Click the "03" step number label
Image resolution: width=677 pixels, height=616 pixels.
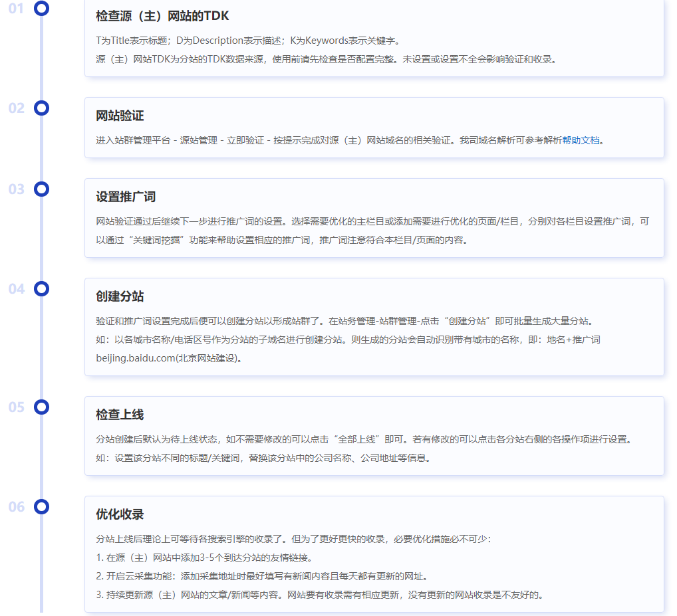17,189
